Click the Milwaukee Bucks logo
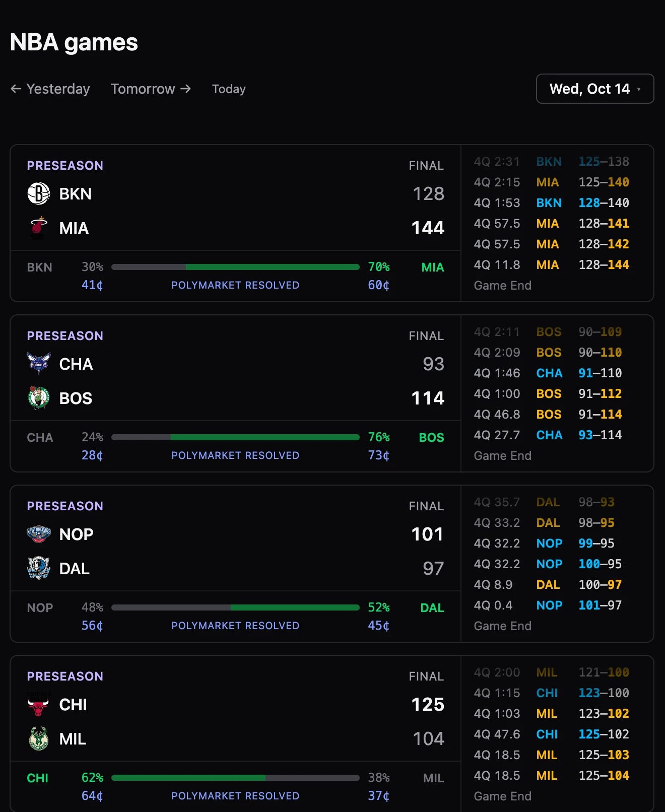The height and width of the screenshot is (812, 665). 39,739
